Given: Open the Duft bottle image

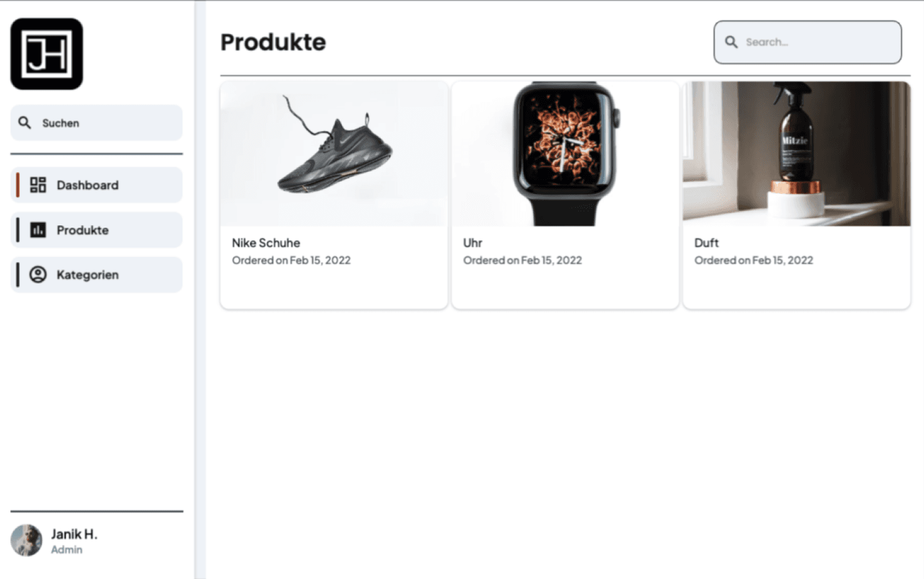Looking at the screenshot, I should click(796, 154).
